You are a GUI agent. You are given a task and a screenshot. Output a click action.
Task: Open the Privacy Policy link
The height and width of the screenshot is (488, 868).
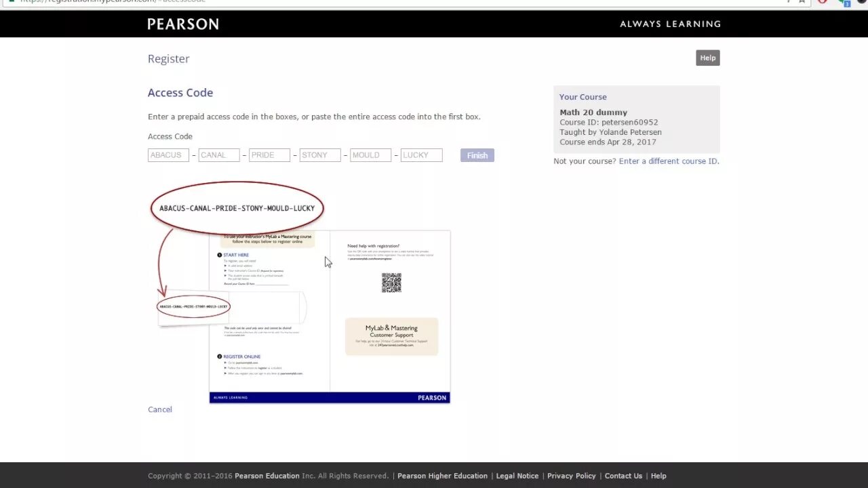pyautogui.click(x=572, y=476)
